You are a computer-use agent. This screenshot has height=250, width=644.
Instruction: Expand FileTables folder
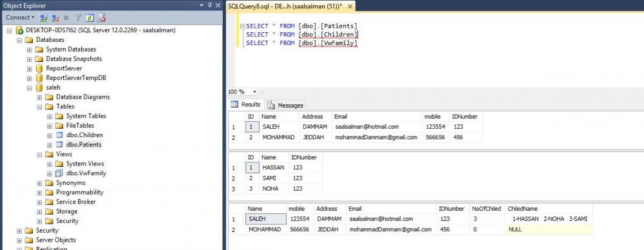tap(50, 126)
